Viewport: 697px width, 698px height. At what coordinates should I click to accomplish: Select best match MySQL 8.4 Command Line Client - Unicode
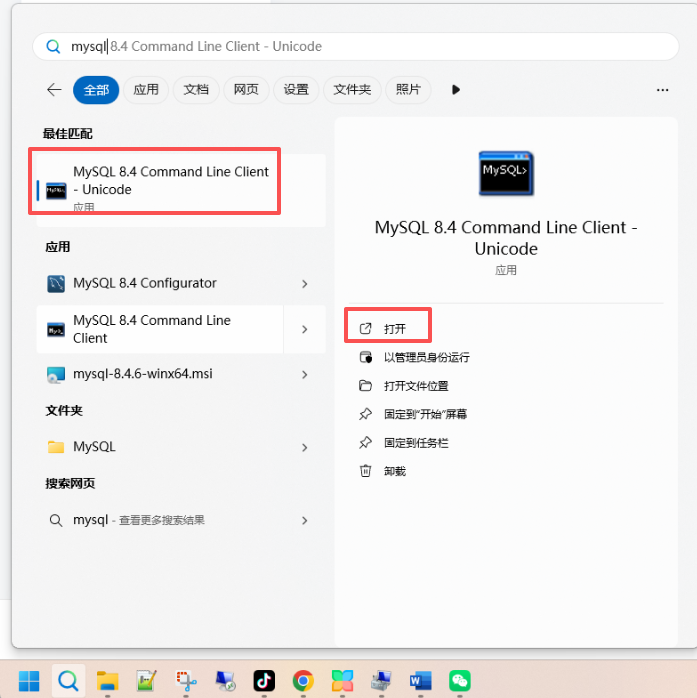click(181, 190)
